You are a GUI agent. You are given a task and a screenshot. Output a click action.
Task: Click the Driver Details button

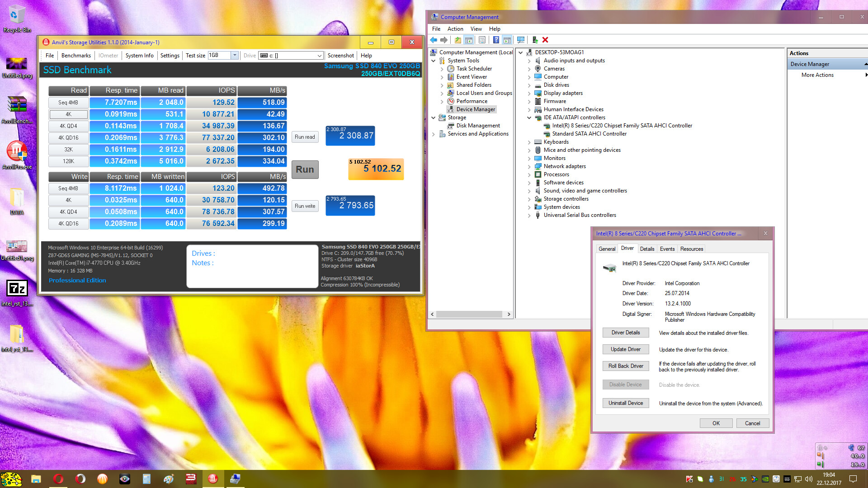click(626, 333)
